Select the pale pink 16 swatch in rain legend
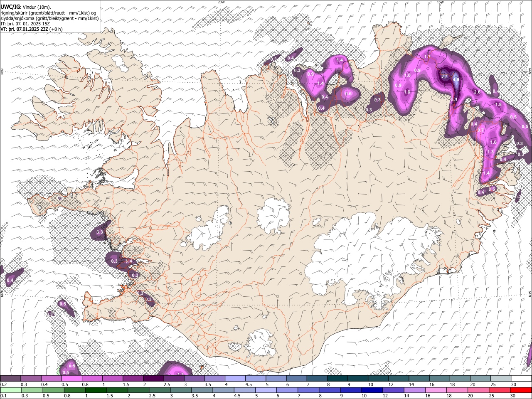 436,390
